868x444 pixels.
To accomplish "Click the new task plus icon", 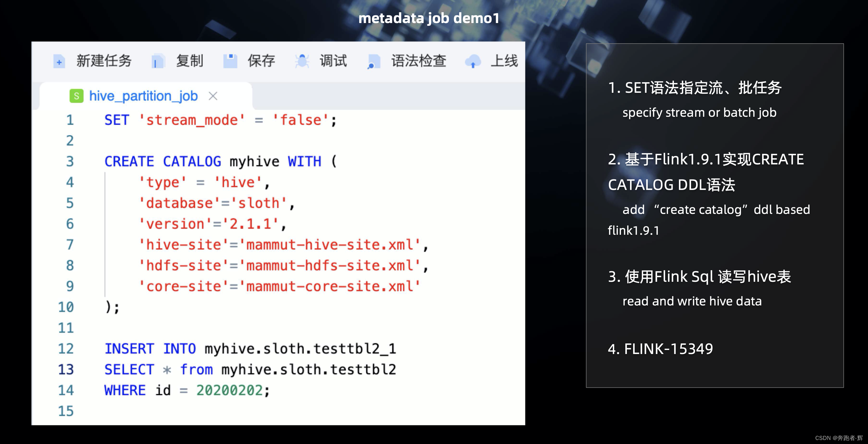I will pyautogui.click(x=59, y=62).
